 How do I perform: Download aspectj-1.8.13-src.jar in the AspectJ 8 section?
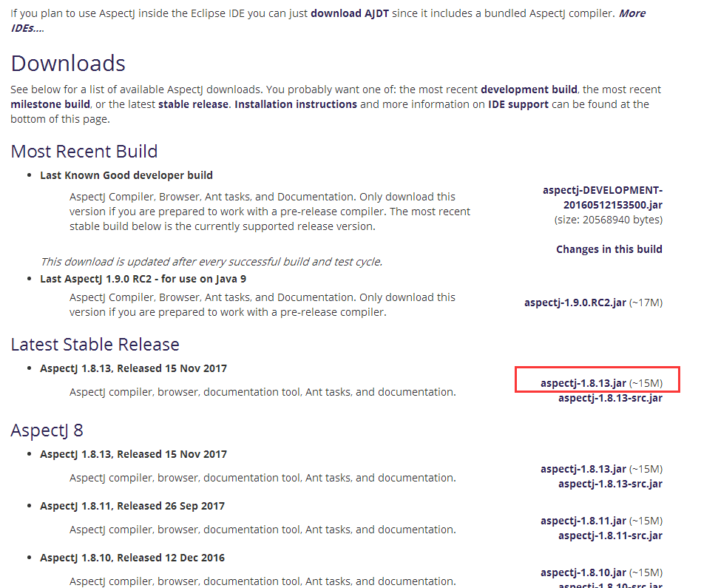(x=610, y=484)
